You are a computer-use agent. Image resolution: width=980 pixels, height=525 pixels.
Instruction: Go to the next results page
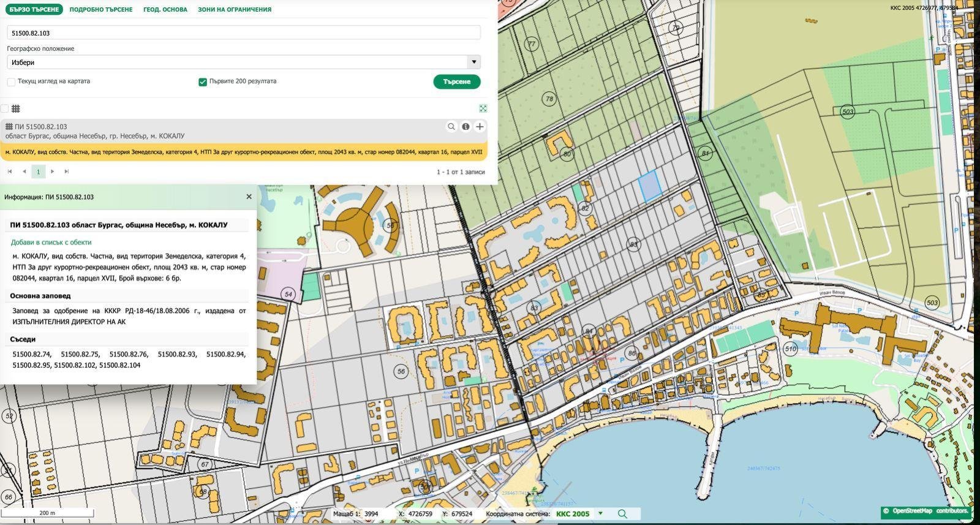pos(53,172)
